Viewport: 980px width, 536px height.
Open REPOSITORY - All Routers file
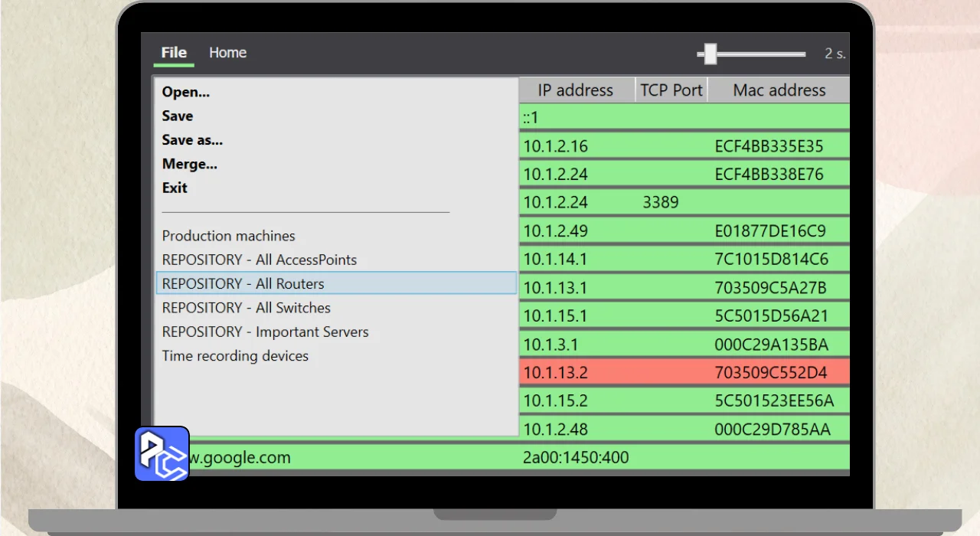(x=243, y=283)
